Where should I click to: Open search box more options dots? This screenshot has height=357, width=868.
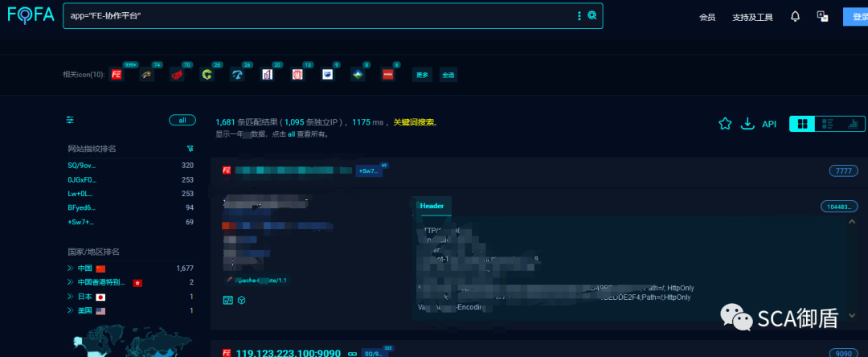(579, 15)
